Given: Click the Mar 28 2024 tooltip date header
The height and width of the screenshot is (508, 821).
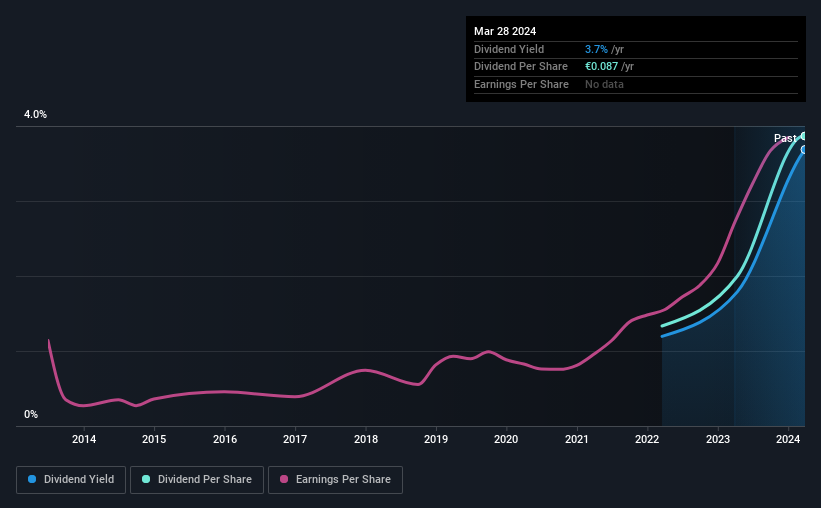Looking at the screenshot, I should click(505, 31).
